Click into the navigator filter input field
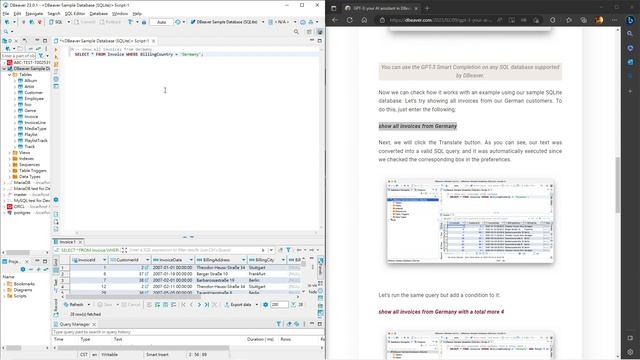This screenshot has width=640, height=360. pyautogui.click(x=18, y=56)
